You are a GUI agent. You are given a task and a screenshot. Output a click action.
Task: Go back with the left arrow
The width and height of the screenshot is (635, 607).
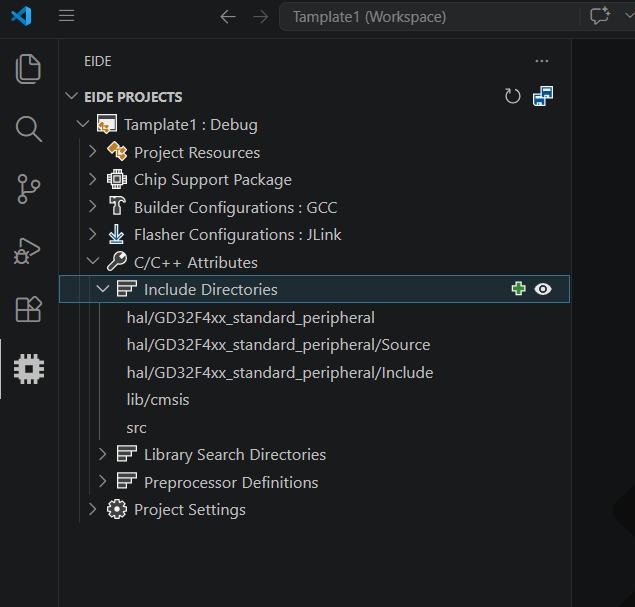(228, 17)
